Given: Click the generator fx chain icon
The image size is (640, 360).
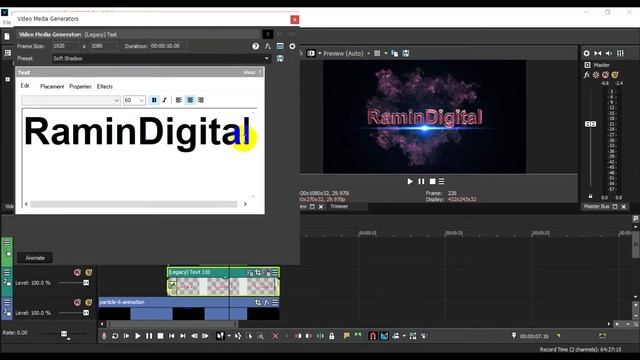Looking at the screenshot, I should (x=268, y=46).
